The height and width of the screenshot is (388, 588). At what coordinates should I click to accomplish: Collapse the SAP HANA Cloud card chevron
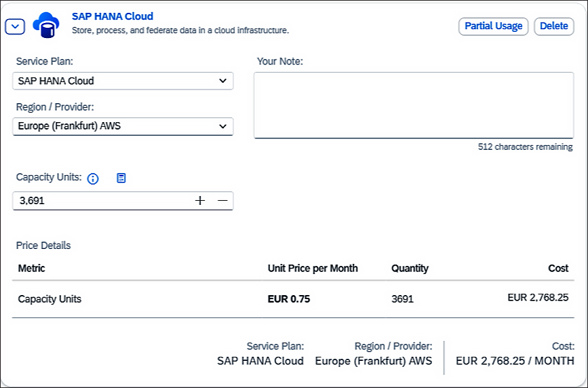[15, 26]
